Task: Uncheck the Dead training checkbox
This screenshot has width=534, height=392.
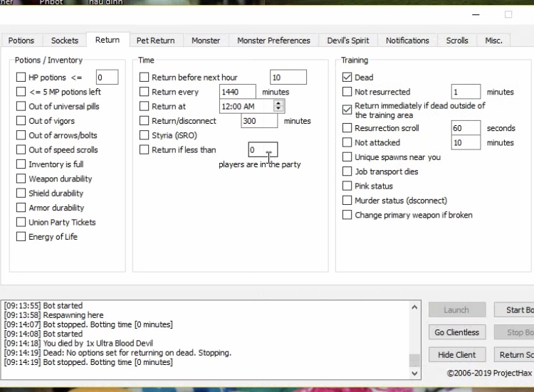Action: 347,78
